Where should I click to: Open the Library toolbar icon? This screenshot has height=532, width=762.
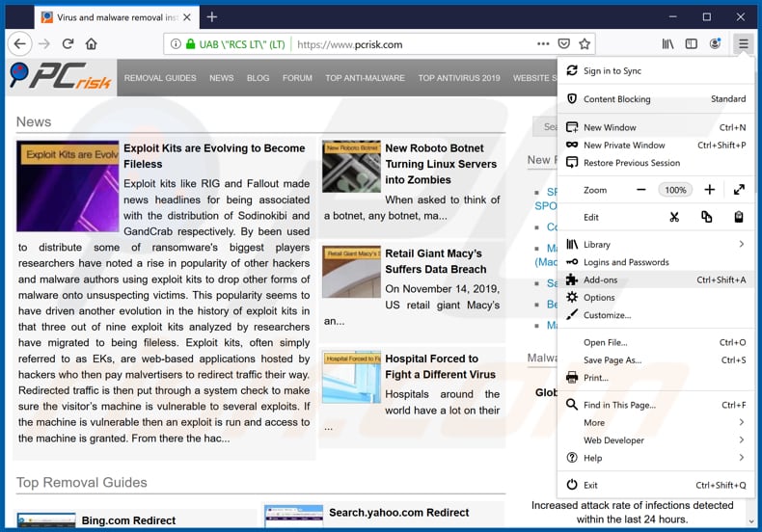(667, 44)
